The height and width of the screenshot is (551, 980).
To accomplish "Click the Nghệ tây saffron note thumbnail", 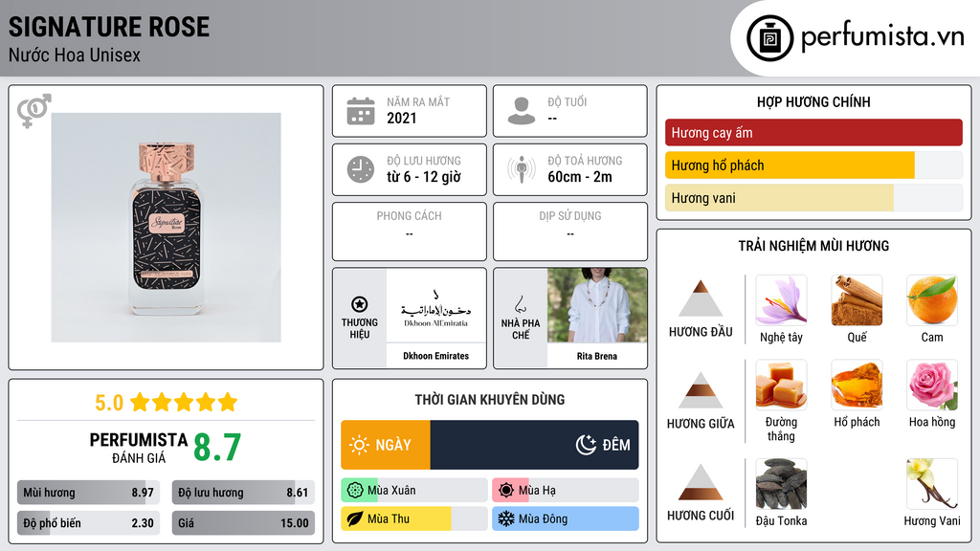I will coord(781,300).
